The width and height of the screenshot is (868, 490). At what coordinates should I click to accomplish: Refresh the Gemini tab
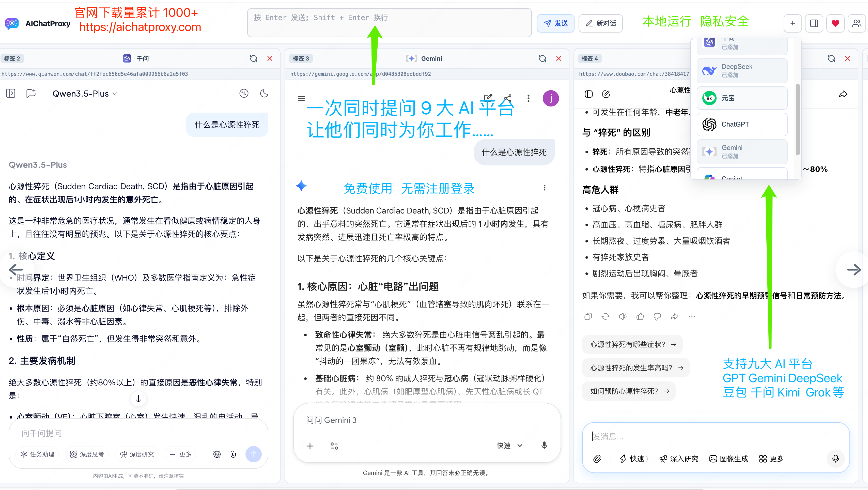542,58
